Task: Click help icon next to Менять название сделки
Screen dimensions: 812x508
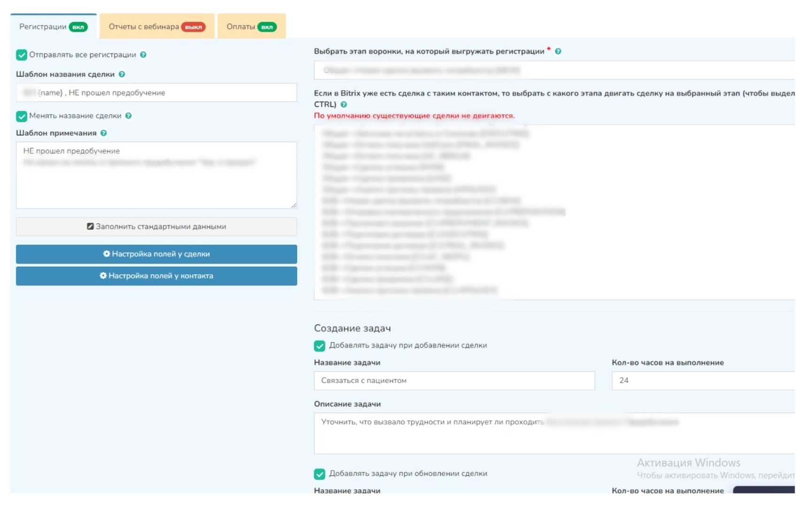Action: tap(128, 115)
